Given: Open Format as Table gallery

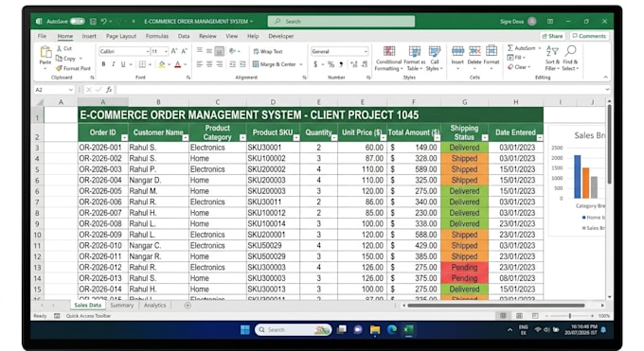Looking at the screenshot, I should [415, 59].
